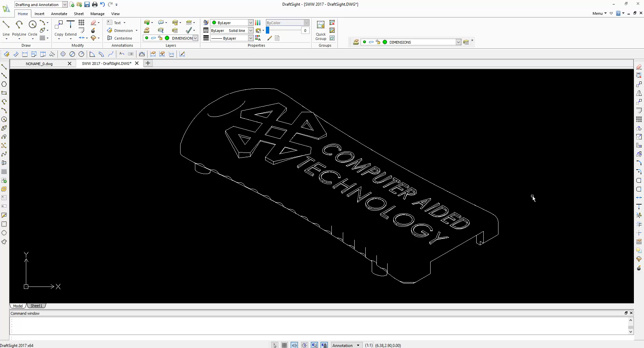Expand the Text annotation dropdown arrow
644x348 pixels.
pyautogui.click(x=124, y=23)
